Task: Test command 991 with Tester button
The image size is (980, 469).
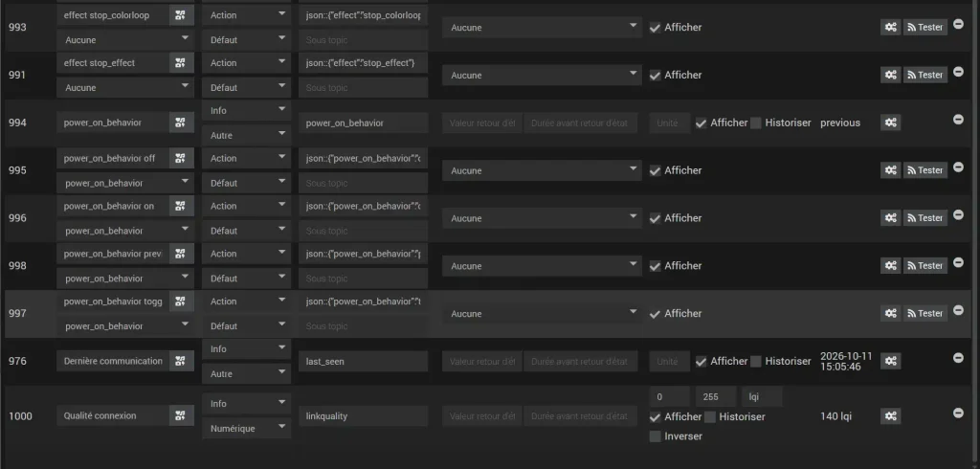Action: tap(925, 75)
